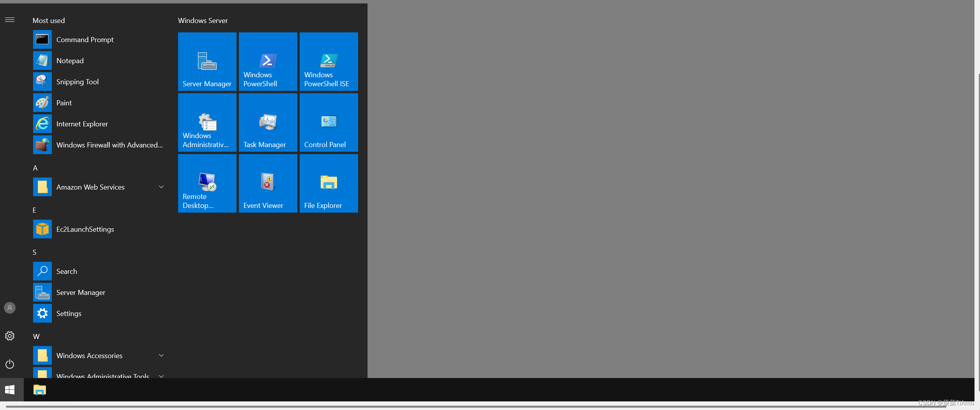980x410 pixels.
Task: Click the Power icon in the left rail
Action: pos(10,364)
